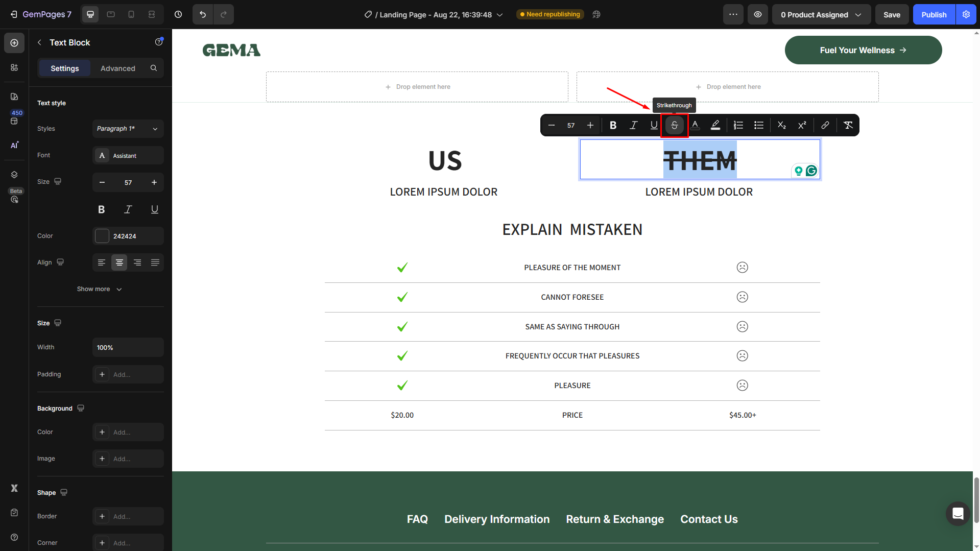This screenshot has height=551, width=980.
Task: Click the undo arrow in top bar
Action: point(203,14)
